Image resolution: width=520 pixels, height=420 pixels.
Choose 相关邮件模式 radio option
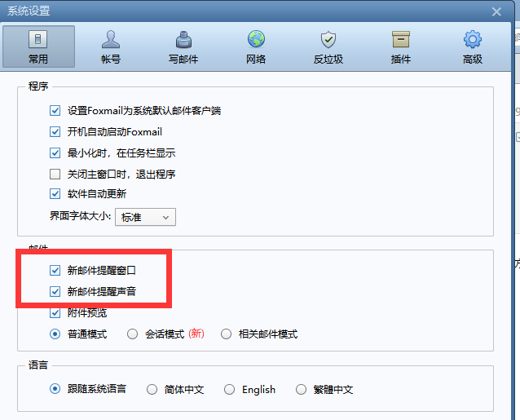[226, 334]
